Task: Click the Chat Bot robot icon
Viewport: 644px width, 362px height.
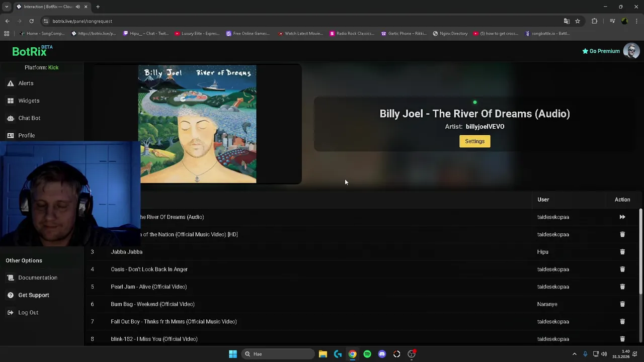Action: [10, 118]
